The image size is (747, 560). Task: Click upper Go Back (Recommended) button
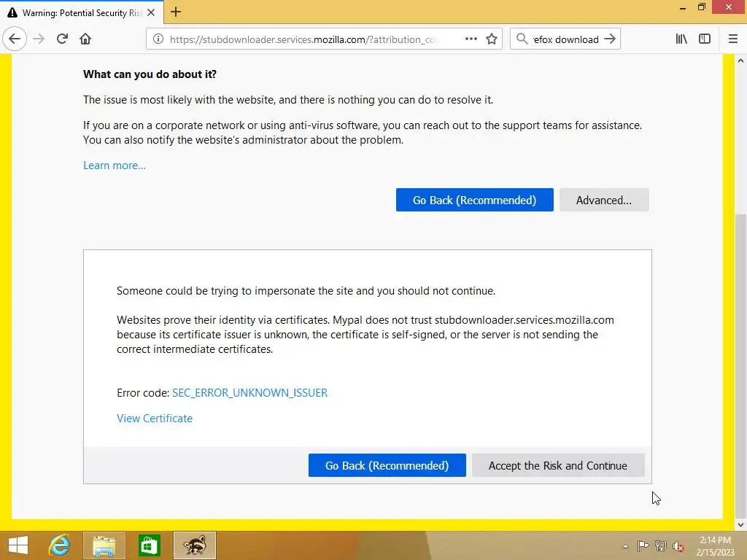click(474, 200)
